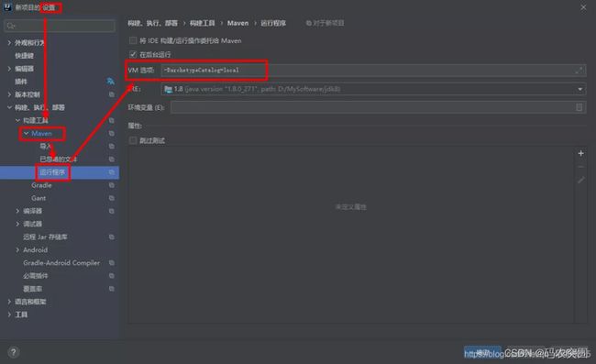Screen dimensions: 596x364
Task: Select the 导入 item under Maven
Action: tap(45, 147)
